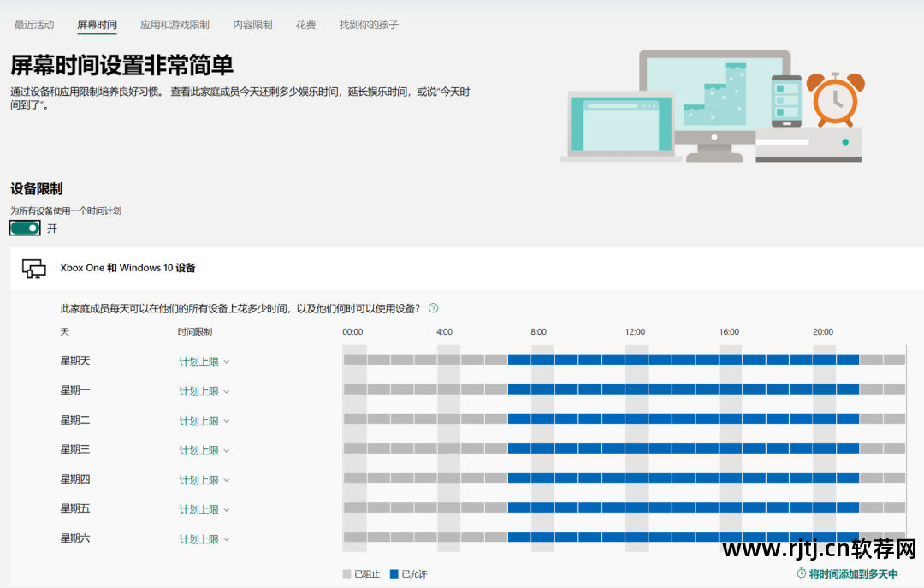This screenshot has width=924, height=588.
Task: Disable the shared schedule for all devices
Action: (24, 228)
